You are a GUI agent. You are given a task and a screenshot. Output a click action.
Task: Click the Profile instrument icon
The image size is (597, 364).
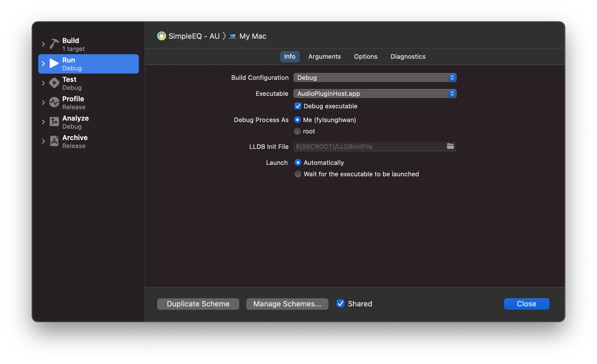click(x=54, y=103)
